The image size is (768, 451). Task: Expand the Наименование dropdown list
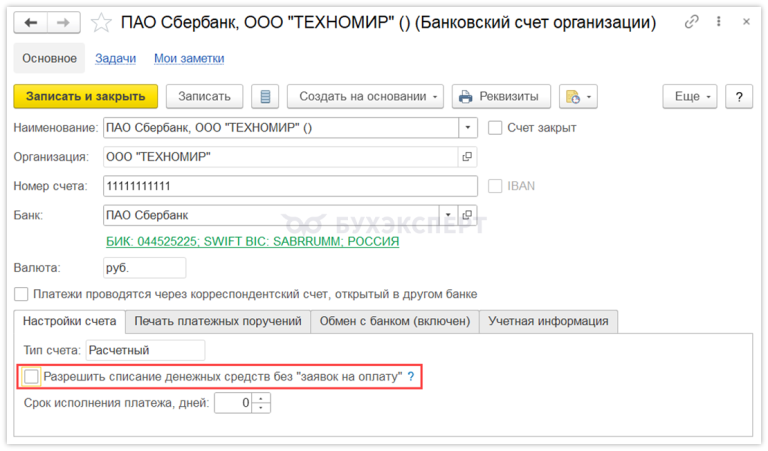[467, 128]
